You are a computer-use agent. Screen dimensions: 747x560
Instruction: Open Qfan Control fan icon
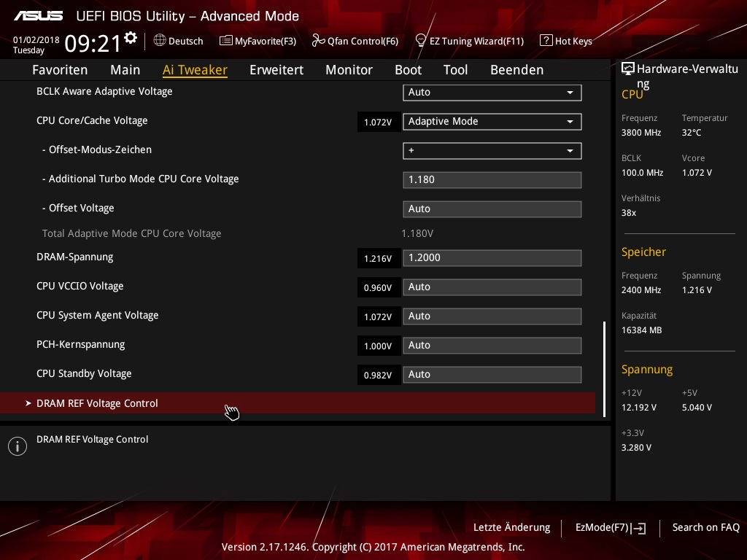tap(318, 41)
